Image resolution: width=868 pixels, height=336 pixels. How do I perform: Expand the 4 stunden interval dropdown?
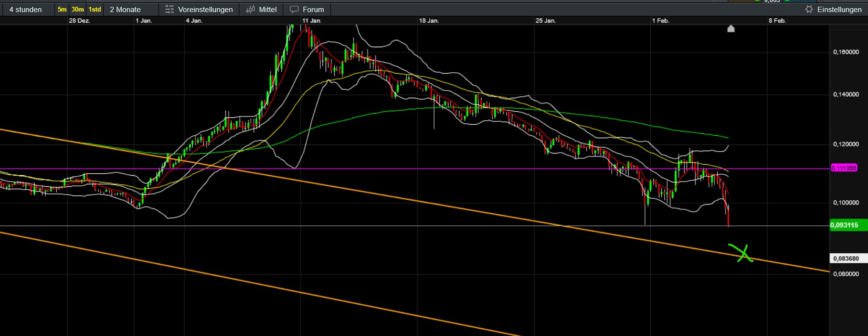26,10
